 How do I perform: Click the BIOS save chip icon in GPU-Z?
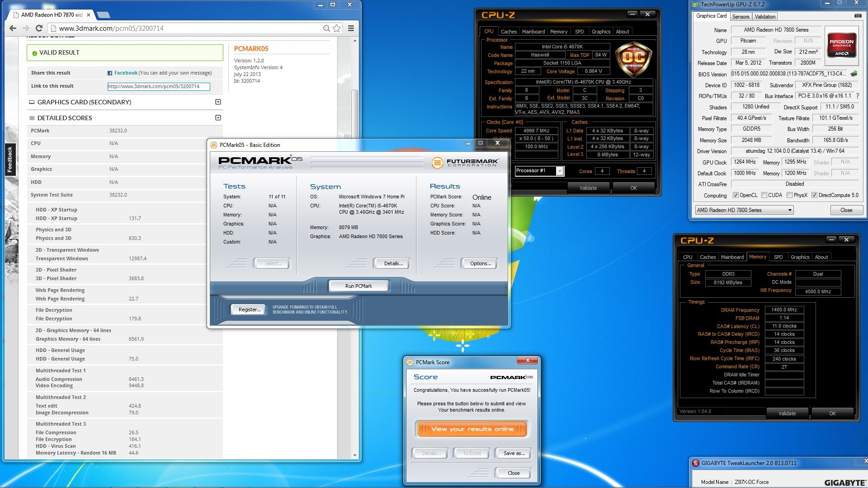click(x=854, y=73)
